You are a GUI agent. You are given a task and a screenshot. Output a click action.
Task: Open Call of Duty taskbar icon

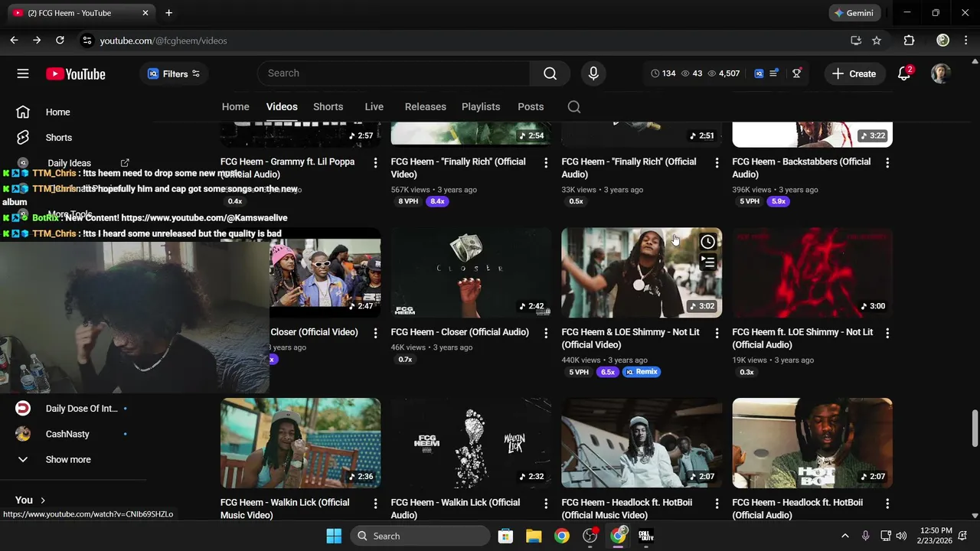click(x=646, y=536)
